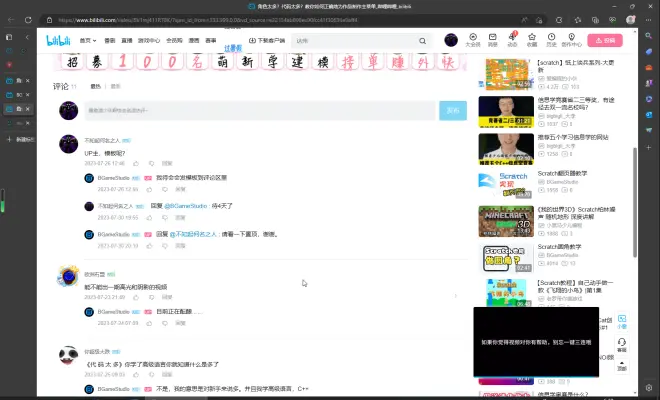This screenshot has height=400, width=660.
Task: Expand the 首页 dropdown in the header
Action: [88, 40]
